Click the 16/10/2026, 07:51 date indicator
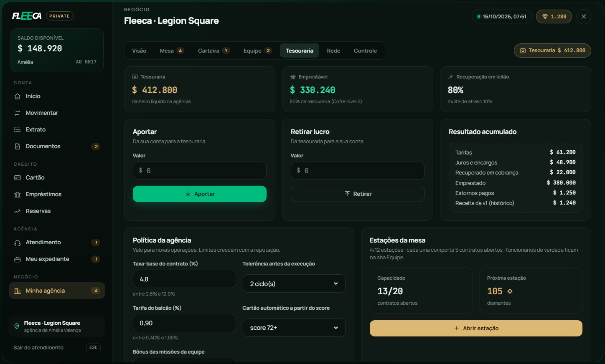605x364 pixels. pos(502,17)
